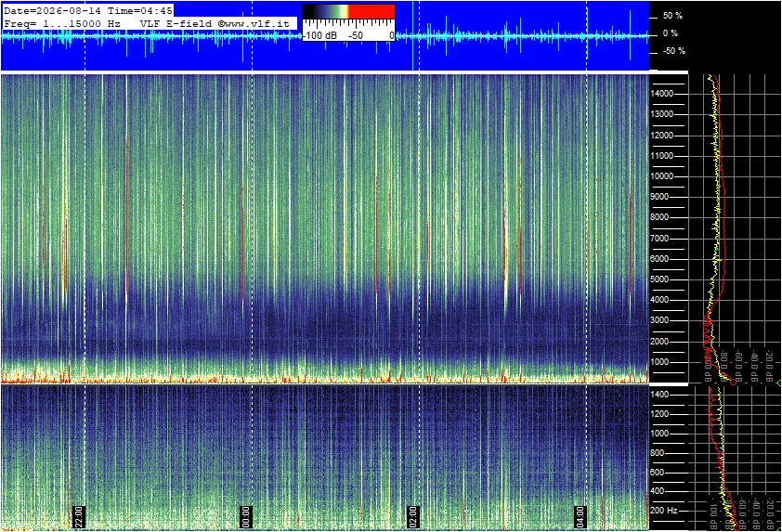This screenshot has height=532, width=782.
Task: Select the 02:00 time marker
Action: coord(412,516)
